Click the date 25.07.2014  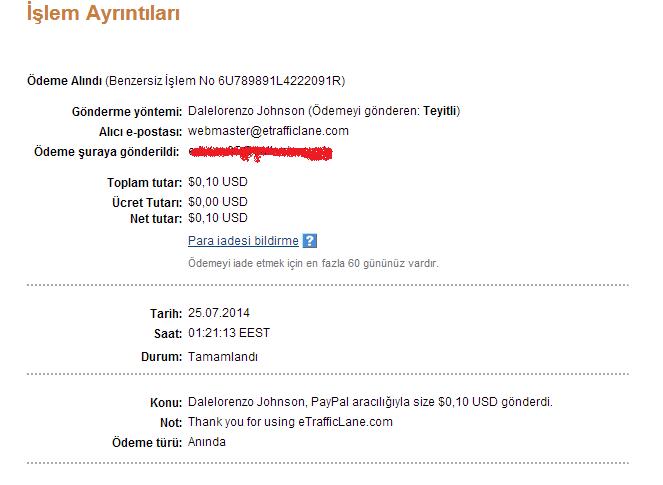point(219,313)
